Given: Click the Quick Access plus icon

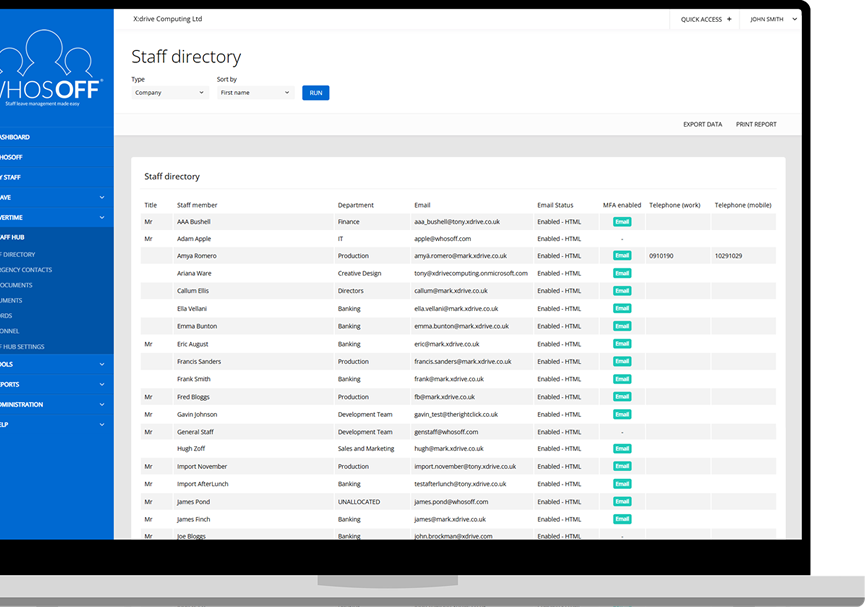Looking at the screenshot, I should point(729,19).
